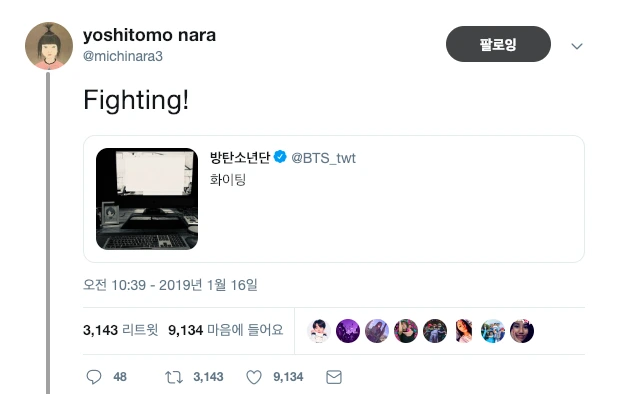The image size is (625, 394).
Task: Click the reply speech bubble icon
Action: [94, 377]
